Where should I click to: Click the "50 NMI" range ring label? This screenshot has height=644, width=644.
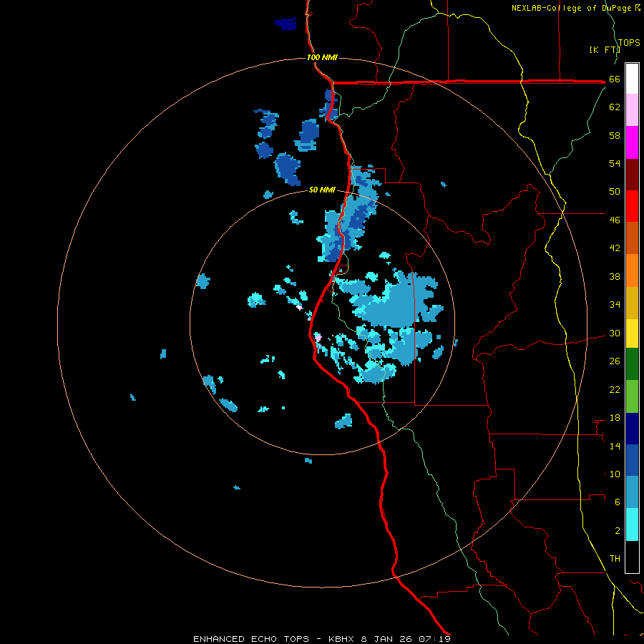click(322, 190)
